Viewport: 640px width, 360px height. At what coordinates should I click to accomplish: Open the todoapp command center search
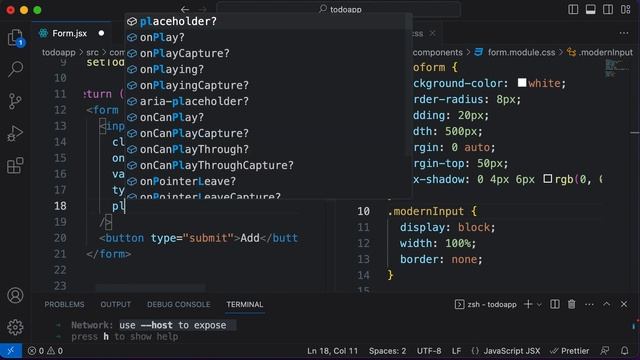(339, 9)
